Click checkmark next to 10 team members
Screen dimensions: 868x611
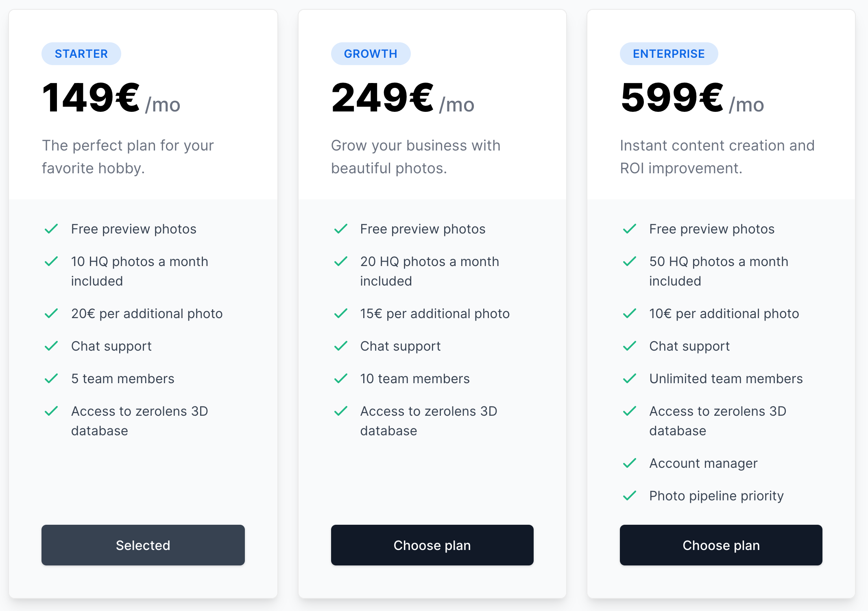coord(340,379)
